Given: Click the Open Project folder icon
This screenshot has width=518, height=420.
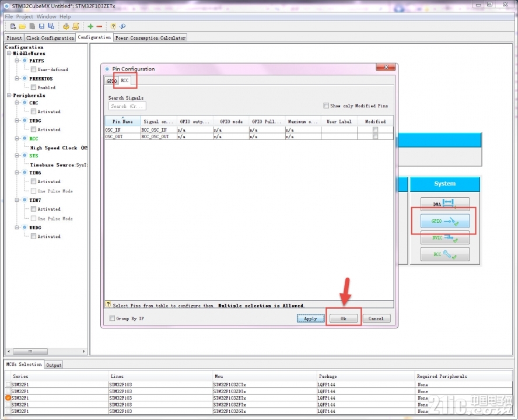Looking at the screenshot, I should point(23,26).
